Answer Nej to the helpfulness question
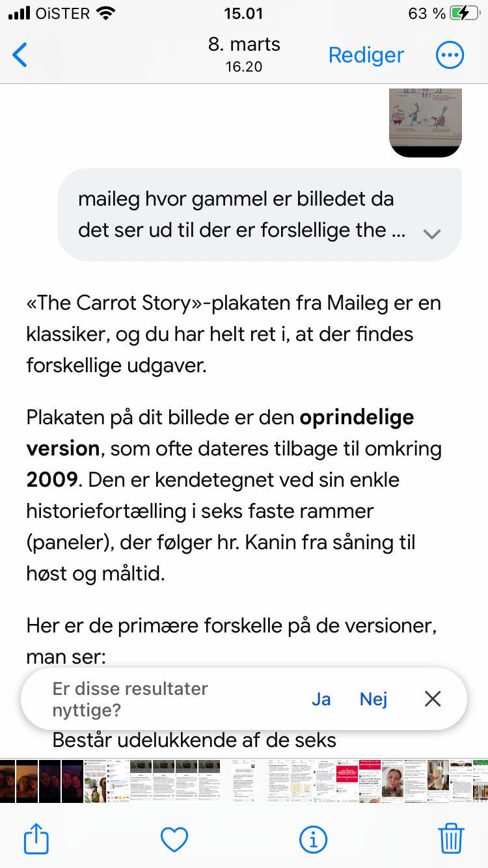The height and width of the screenshot is (868, 488). pos(373,698)
